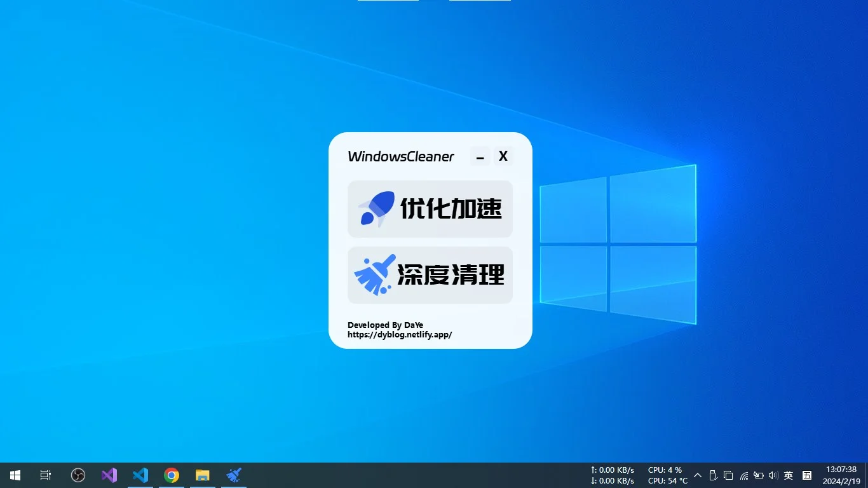The height and width of the screenshot is (488, 868).
Task: Click the battery power tray icon
Action: 759,475
